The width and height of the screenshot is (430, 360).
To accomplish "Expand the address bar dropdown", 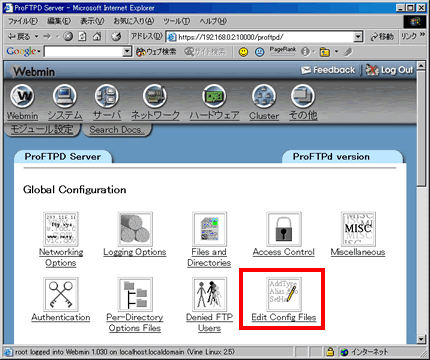I will click(358, 37).
